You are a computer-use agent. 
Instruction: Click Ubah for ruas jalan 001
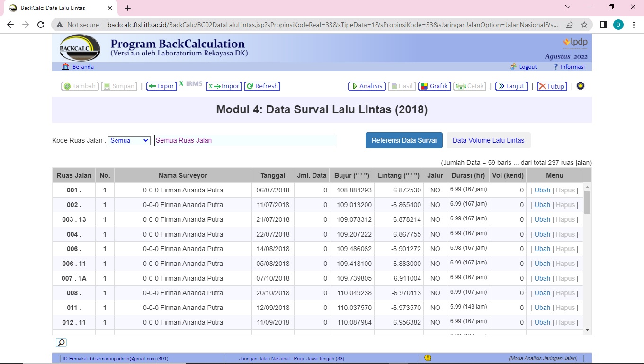click(x=542, y=191)
